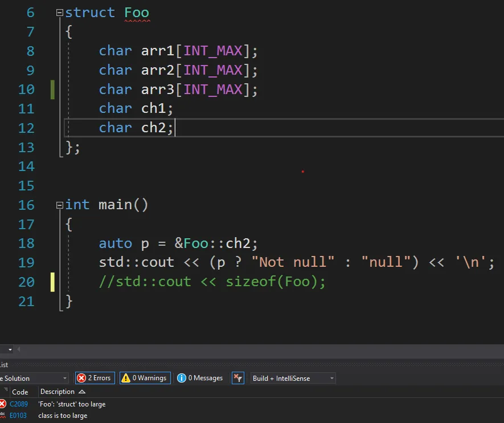Click the main() function name
504x423 pixels.
123,205
